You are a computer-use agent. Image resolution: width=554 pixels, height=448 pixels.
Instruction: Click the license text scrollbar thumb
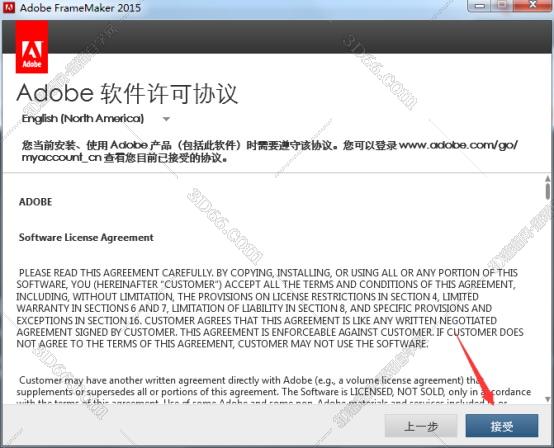548,191
